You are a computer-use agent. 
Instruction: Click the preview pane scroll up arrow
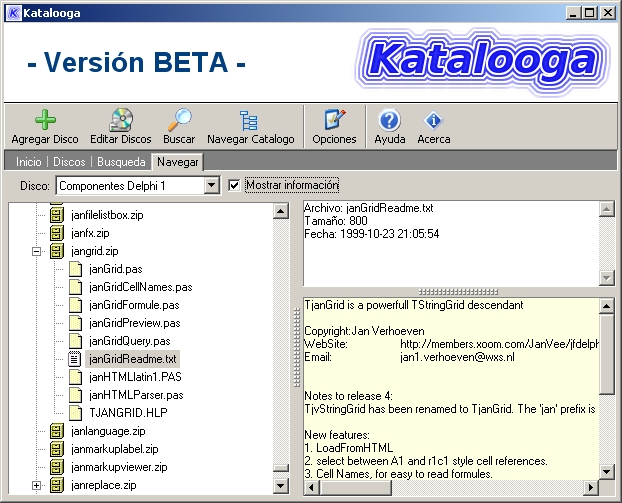tap(607, 306)
